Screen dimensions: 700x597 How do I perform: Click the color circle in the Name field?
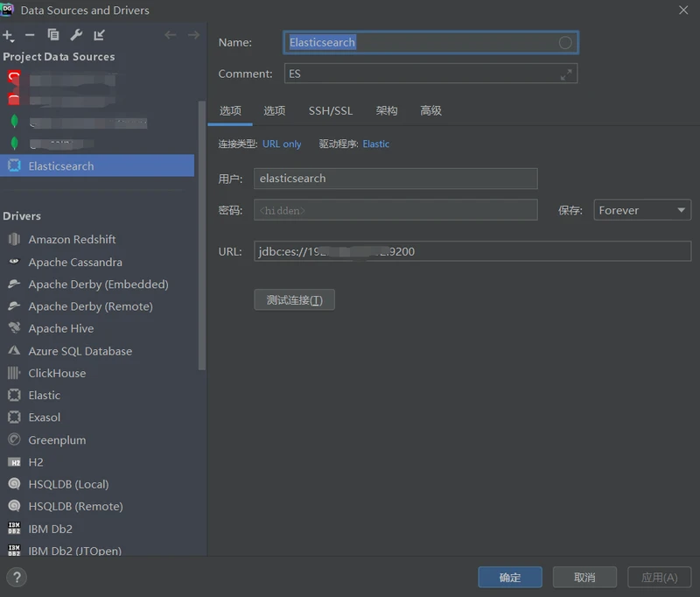click(x=565, y=42)
